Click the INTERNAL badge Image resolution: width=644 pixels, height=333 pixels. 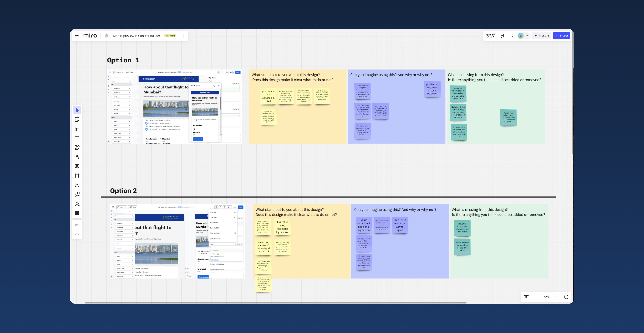[170, 36]
